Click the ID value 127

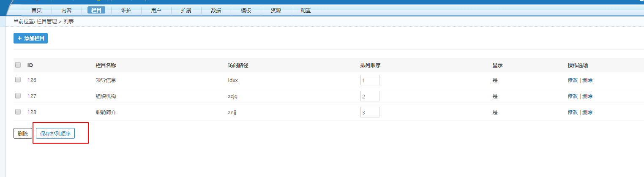point(32,96)
